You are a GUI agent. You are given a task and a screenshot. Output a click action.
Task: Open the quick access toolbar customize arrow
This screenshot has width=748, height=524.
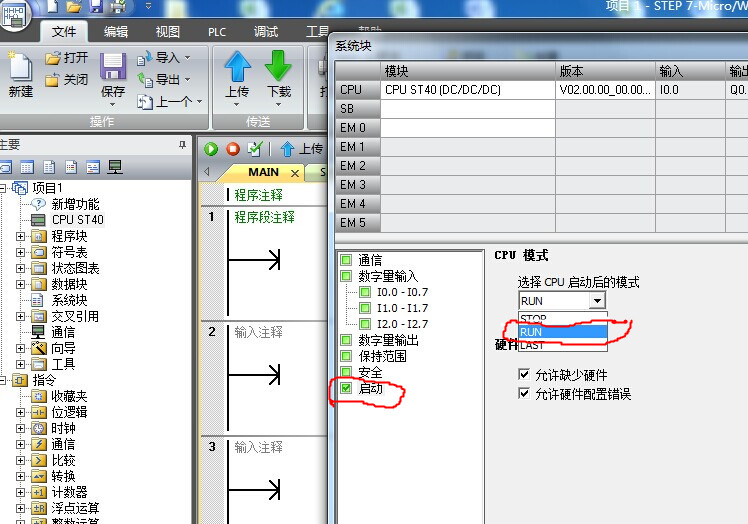point(148,7)
